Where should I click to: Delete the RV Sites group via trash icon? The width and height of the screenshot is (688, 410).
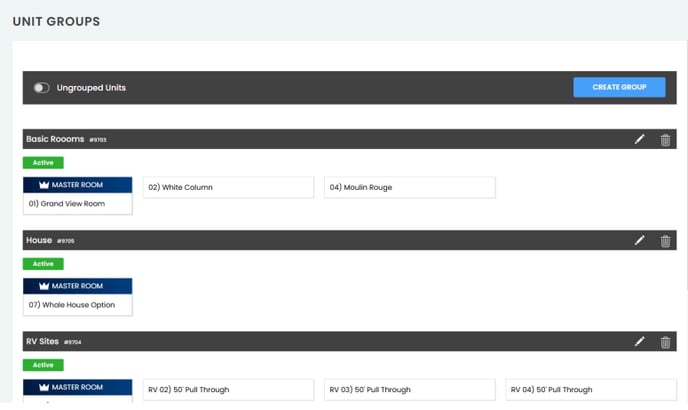tap(665, 342)
